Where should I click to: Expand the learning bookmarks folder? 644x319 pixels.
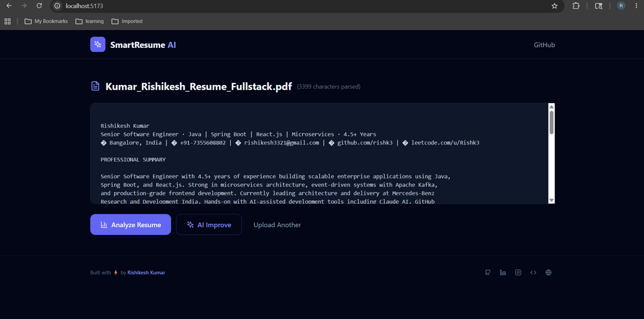click(90, 21)
